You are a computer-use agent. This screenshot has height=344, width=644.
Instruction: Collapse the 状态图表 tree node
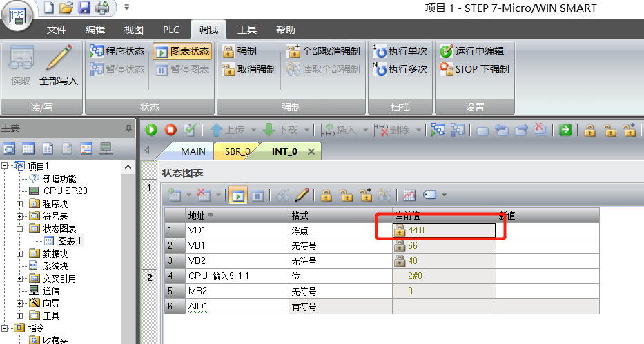click(x=19, y=229)
